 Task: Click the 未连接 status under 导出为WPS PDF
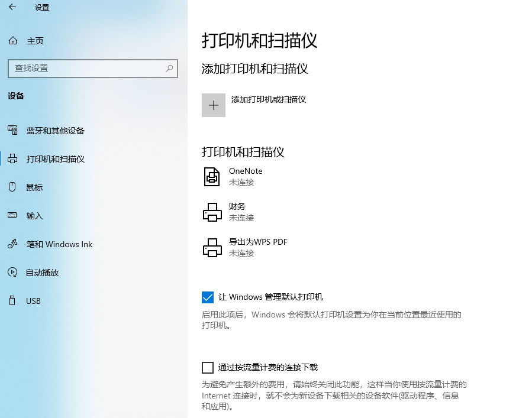pyautogui.click(x=241, y=253)
